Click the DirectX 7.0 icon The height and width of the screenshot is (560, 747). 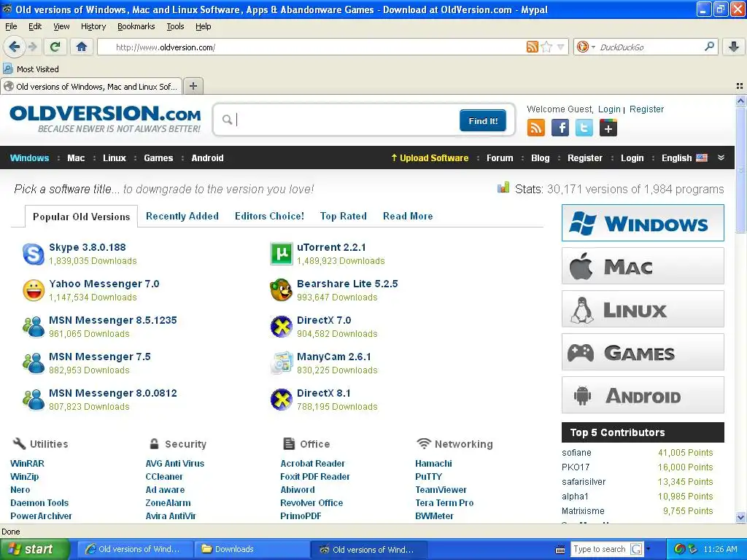[x=281, y=327]
